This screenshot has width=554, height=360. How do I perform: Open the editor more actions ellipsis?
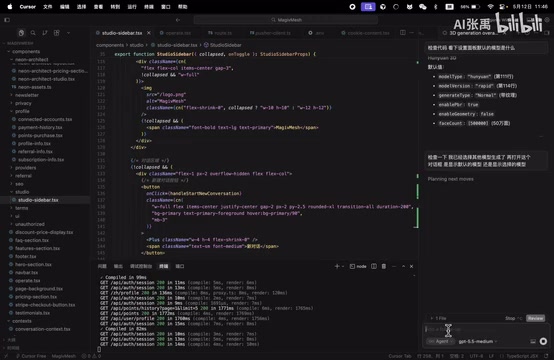point(412,33)
